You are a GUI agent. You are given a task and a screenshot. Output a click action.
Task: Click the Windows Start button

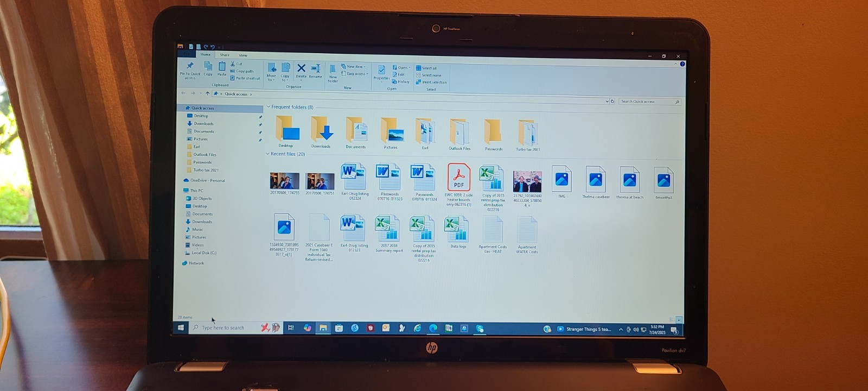tap(181, 327)
